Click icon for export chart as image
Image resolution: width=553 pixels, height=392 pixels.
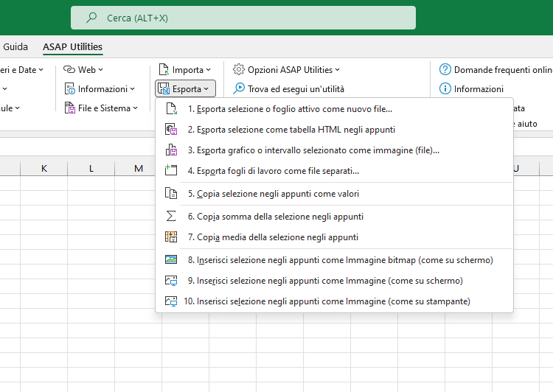[171, 150]
